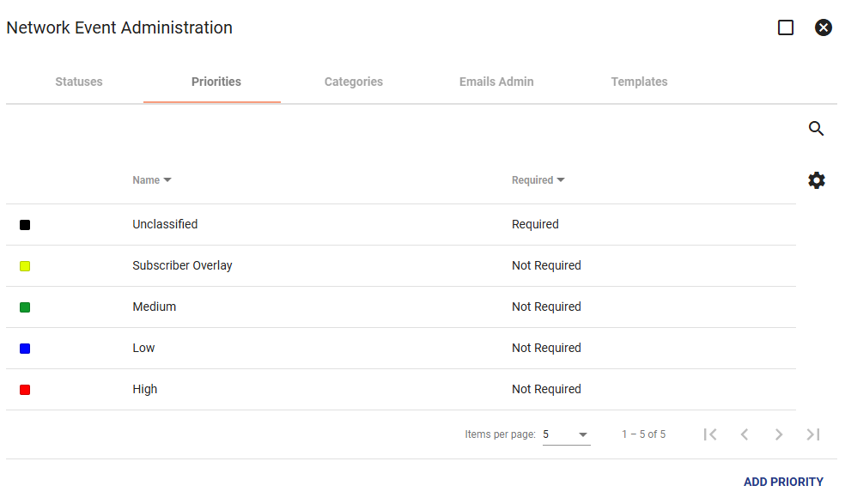Switch to the Statuses tab

(x=79, y=82)
